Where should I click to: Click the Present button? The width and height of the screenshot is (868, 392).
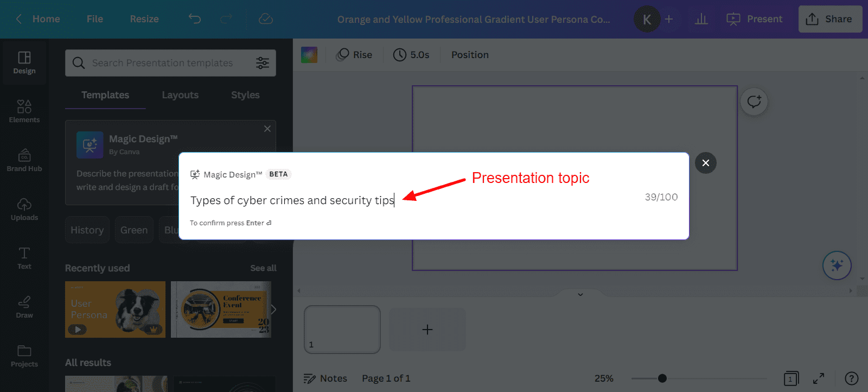point(755,19)
